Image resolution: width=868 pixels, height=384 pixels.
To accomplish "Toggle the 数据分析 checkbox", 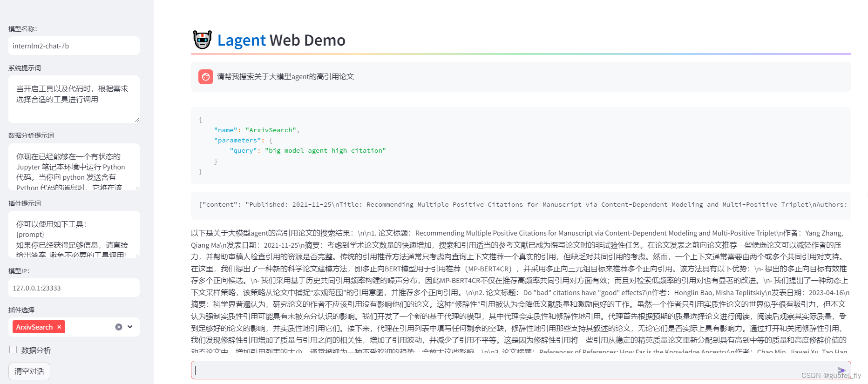I will click(13, 350).
